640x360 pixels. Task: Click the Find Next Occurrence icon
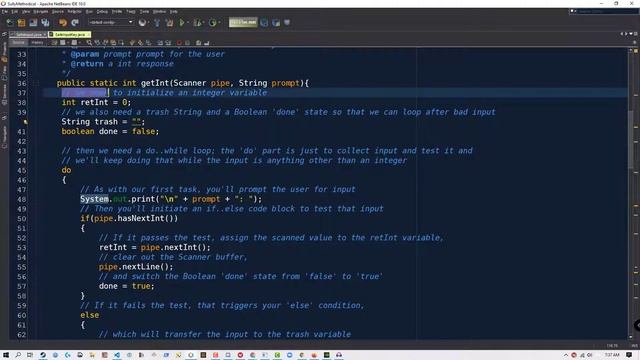[x=105, y=42]
